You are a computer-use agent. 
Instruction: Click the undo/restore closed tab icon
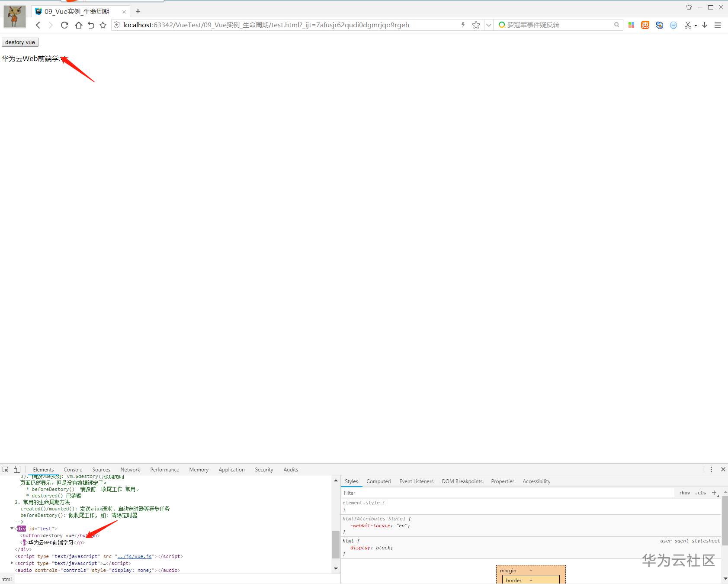pos(91,25)
